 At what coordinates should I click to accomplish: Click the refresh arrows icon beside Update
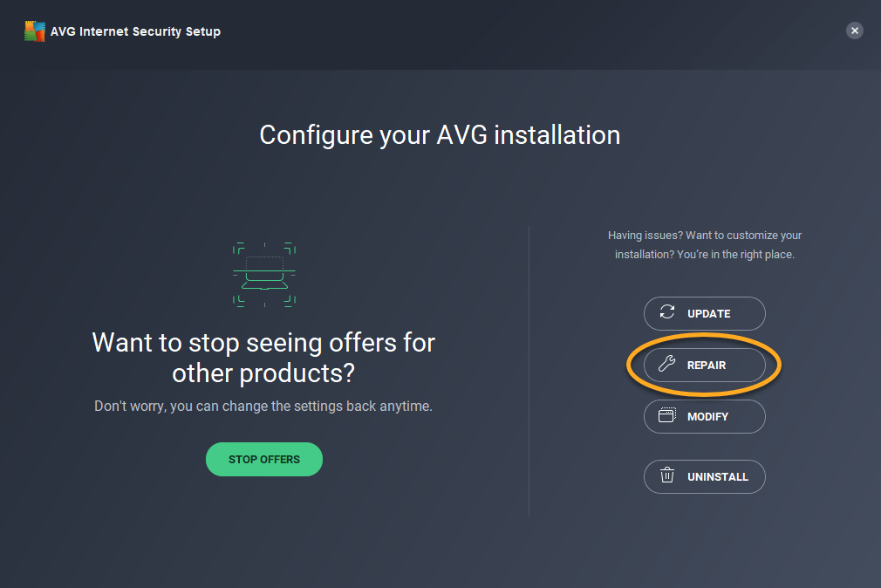(x=667, y=313)
